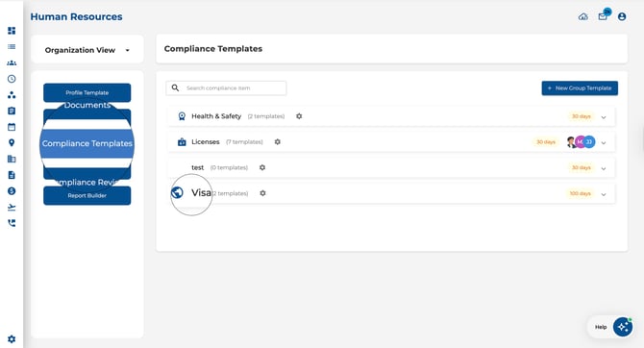Click the Health & Safety settings gear

pyautogui.click(x=299, y=116)
